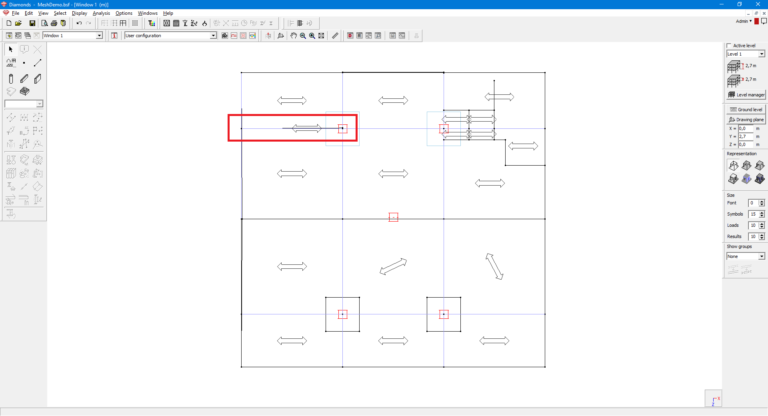Click the red support marker at slab center
The height and width of the screenshot is (416, 768).
click(393, 217)
